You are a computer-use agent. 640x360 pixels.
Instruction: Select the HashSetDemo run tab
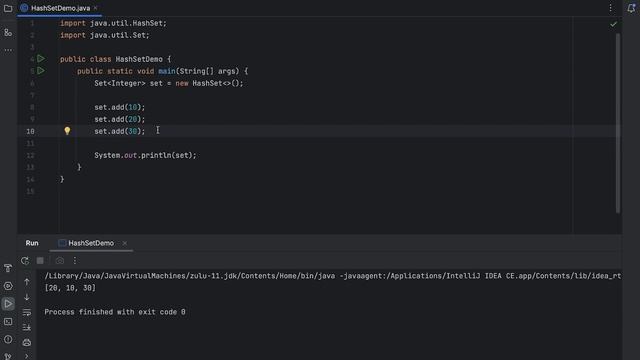(91, 243)
